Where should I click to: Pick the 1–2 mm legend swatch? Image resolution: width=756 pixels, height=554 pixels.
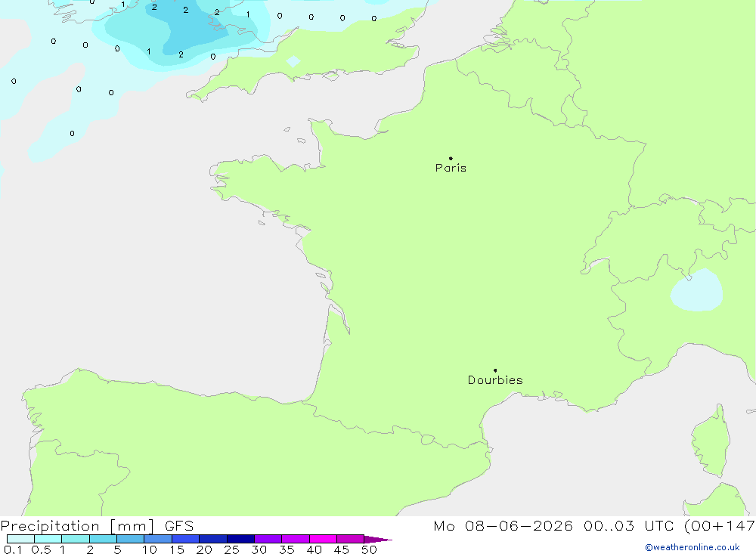point(76,539)
